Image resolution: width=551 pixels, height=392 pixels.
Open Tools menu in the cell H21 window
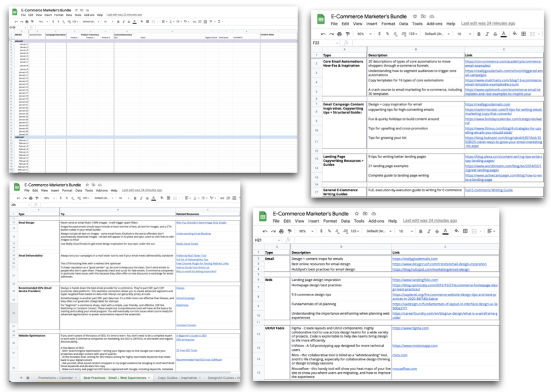click(x=359, y=221)
